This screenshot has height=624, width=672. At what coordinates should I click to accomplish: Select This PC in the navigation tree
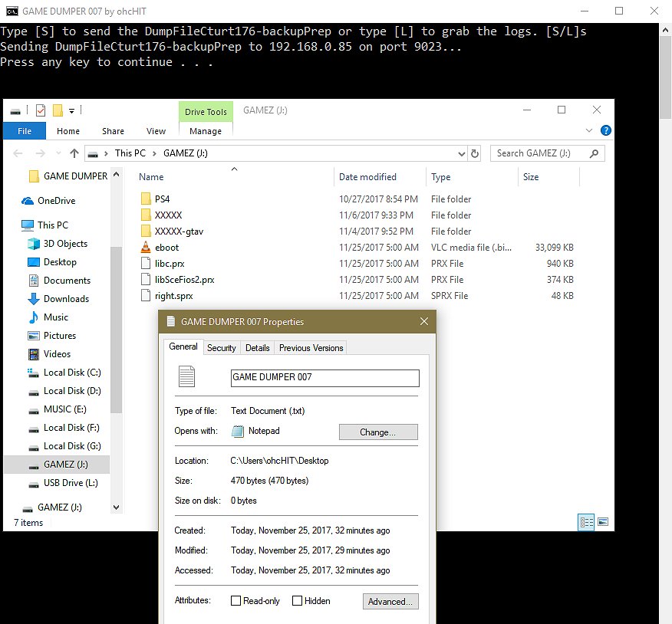(x=45, y=225)
